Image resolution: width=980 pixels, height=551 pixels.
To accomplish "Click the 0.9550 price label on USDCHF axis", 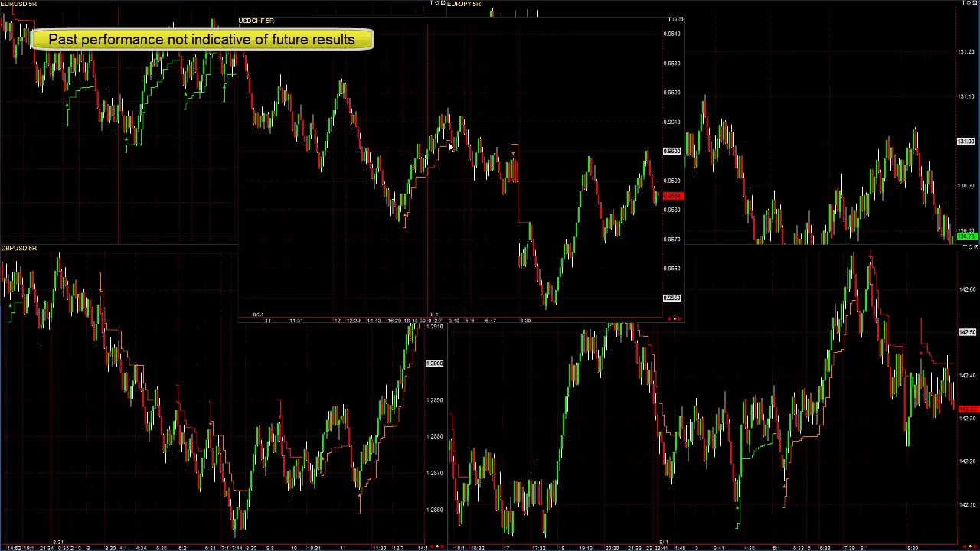I will tap(672, 298).
